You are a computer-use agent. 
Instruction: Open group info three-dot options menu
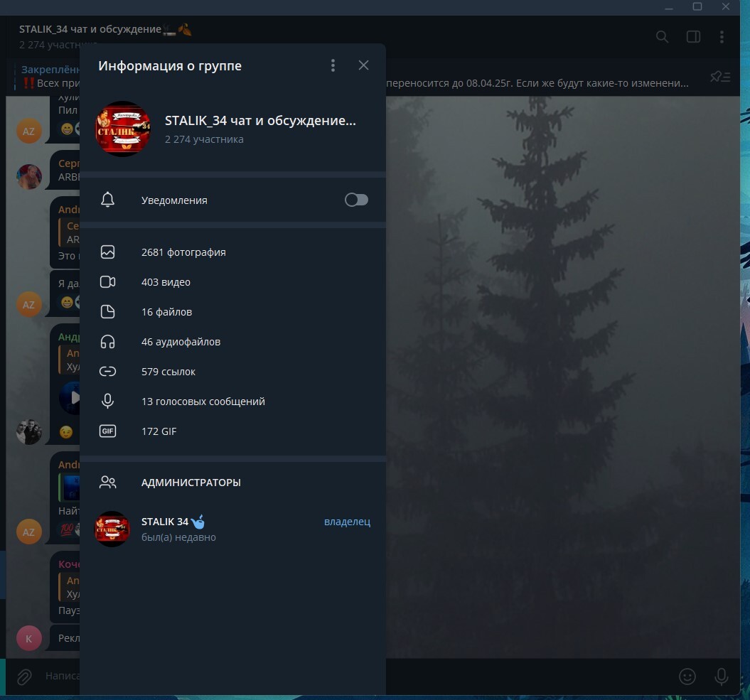point(333,65)
